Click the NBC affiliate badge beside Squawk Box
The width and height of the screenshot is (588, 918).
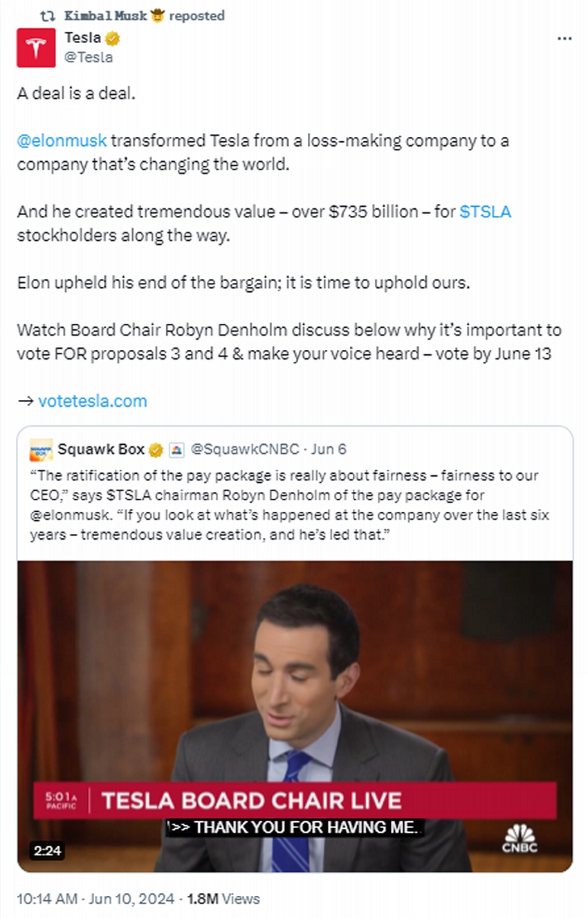click(176, 450)
